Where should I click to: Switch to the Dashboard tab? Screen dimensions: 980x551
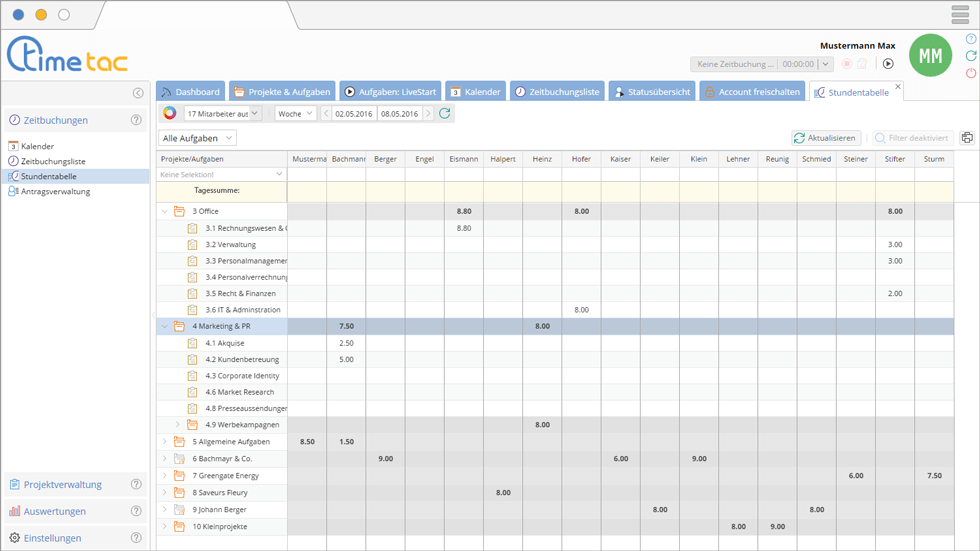click(x=190, y=92)
